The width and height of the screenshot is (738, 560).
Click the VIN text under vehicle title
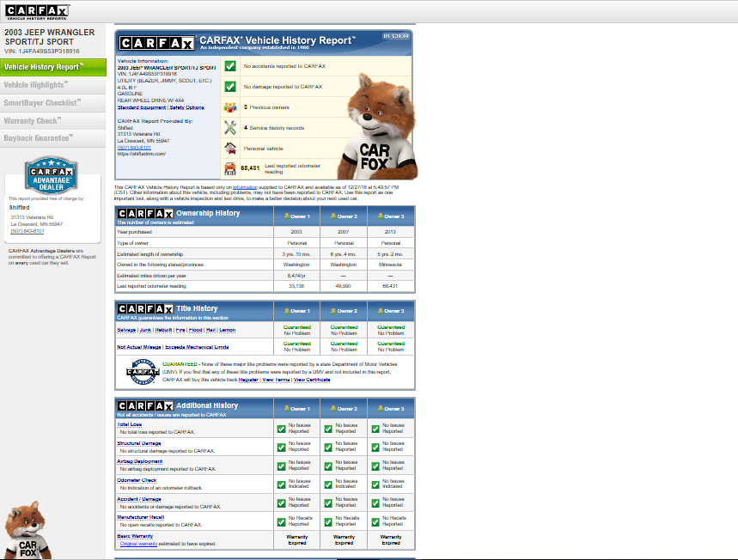click(x=42, y=52)
